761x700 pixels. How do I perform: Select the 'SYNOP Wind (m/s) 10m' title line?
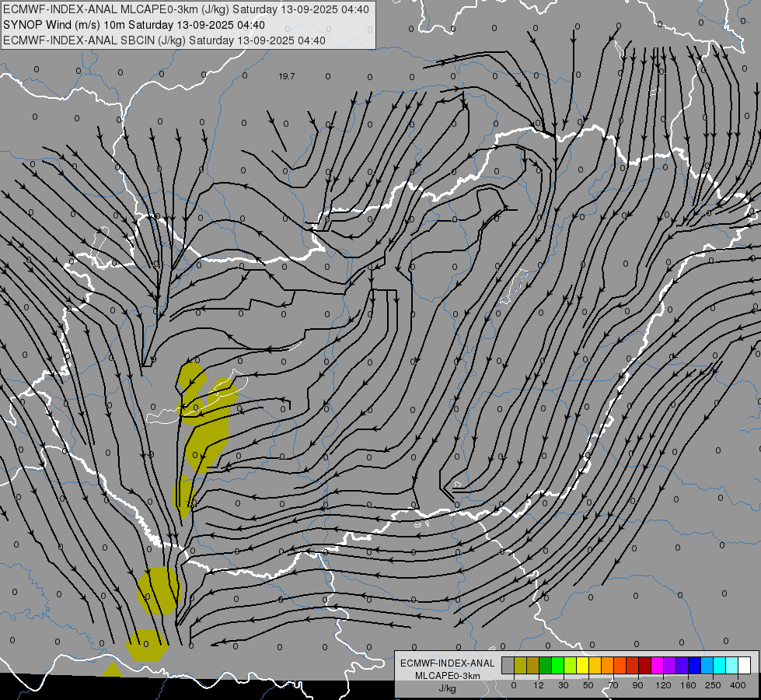point(134,25)
